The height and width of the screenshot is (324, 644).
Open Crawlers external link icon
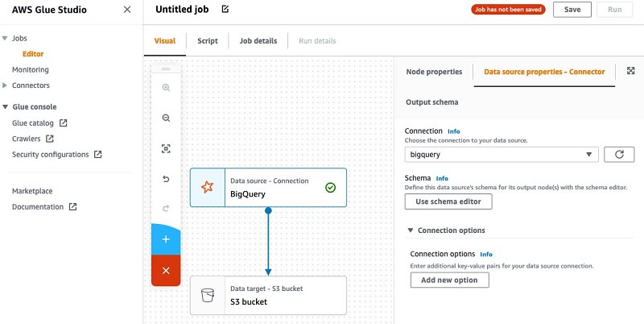click(x=50, y=139)
